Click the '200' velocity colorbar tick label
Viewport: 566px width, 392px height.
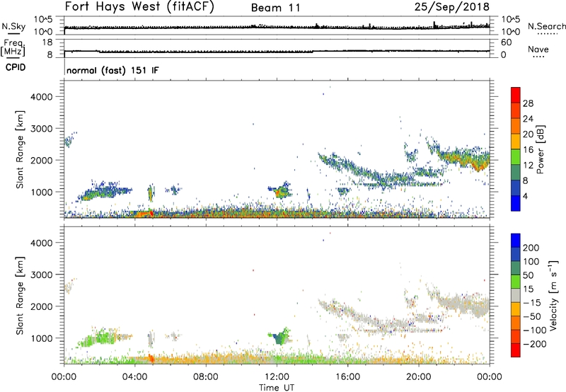531,248
